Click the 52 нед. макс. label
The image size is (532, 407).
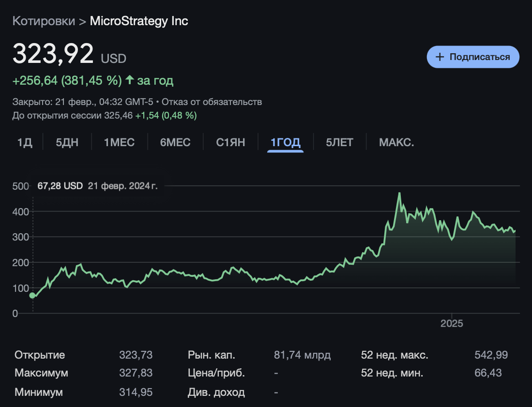[395, 355]
